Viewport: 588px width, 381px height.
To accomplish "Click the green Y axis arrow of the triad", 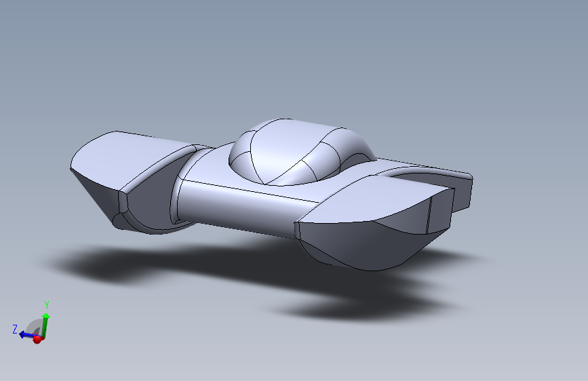I will [x=45, y=324].
